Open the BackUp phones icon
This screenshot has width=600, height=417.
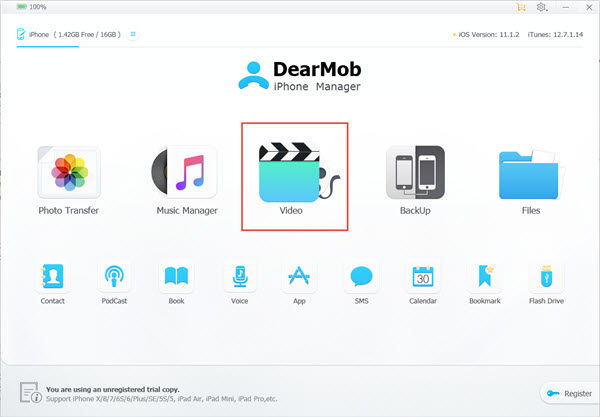[415, 172]
